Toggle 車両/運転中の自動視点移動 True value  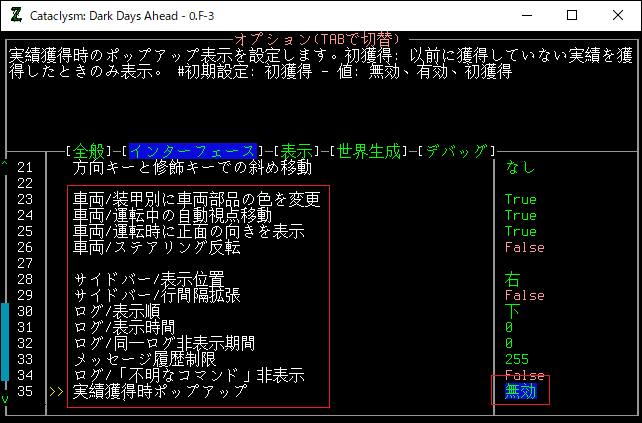click(x=520, y=215)
